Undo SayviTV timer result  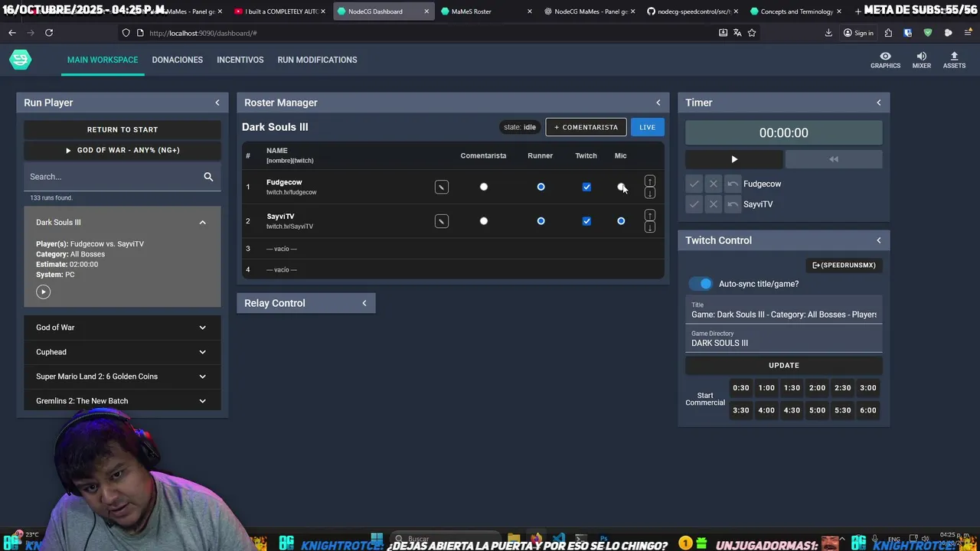733,204
